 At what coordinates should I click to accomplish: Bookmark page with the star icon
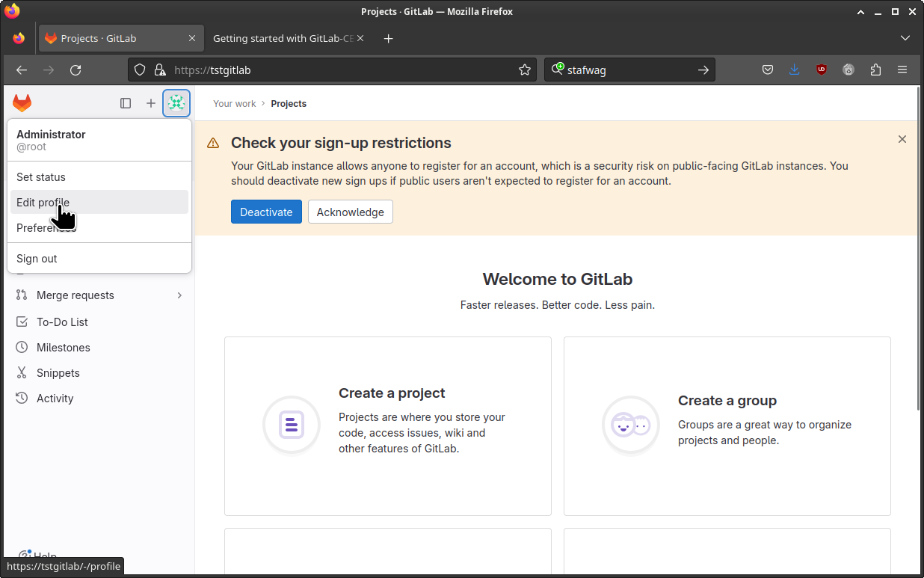(x=525, y=70)
